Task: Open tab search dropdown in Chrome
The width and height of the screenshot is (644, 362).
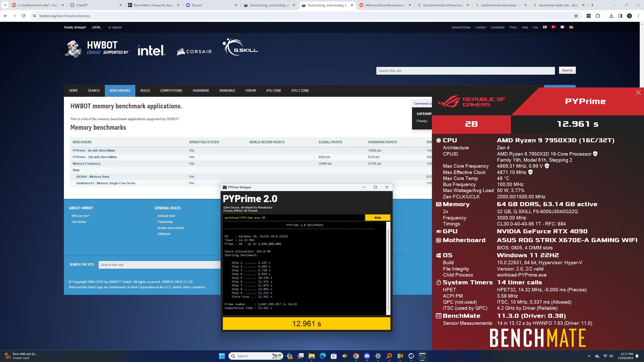Action: click(5, 5)
